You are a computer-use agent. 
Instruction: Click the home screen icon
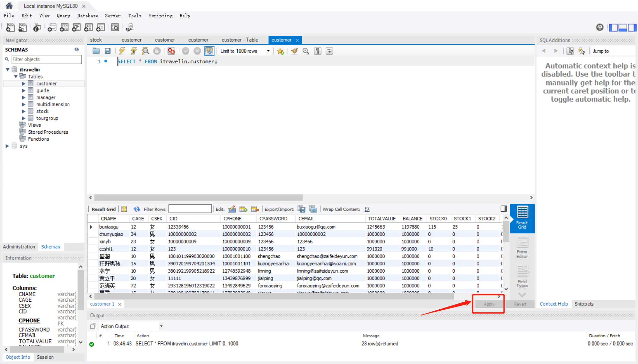9,6
